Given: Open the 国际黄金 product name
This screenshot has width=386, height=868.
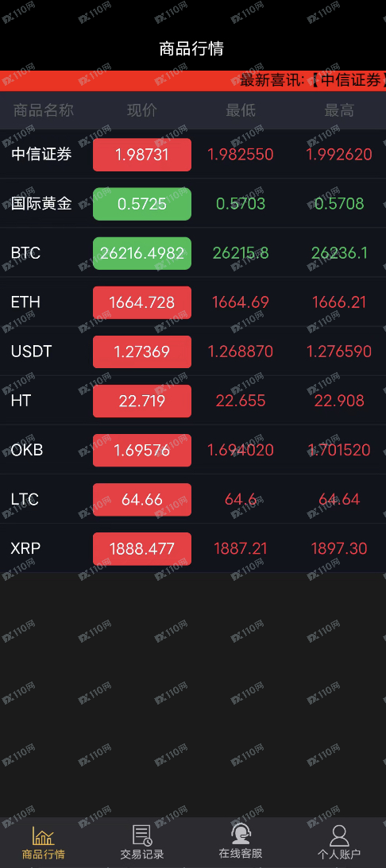Looking at the screenshot, I should 41,204.
